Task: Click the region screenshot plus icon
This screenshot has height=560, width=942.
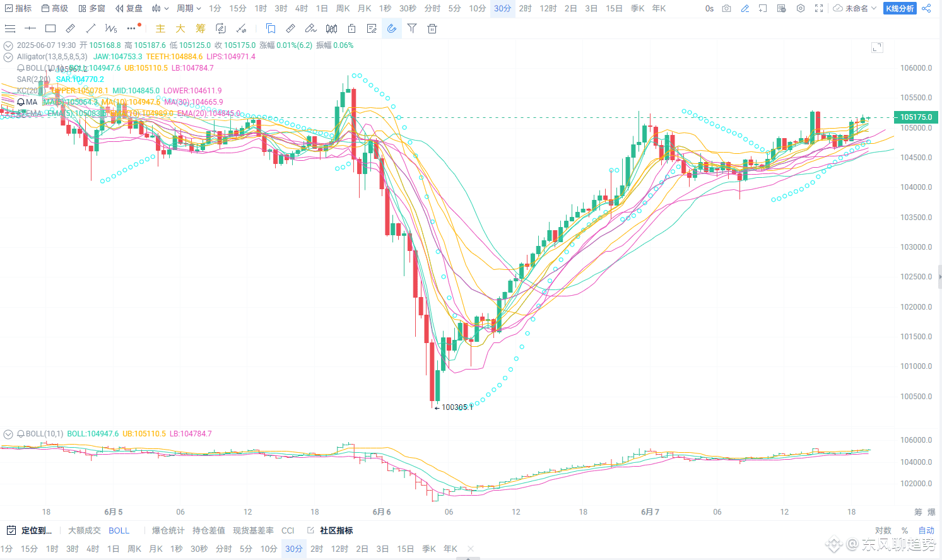Action: (x=763, y=8)
